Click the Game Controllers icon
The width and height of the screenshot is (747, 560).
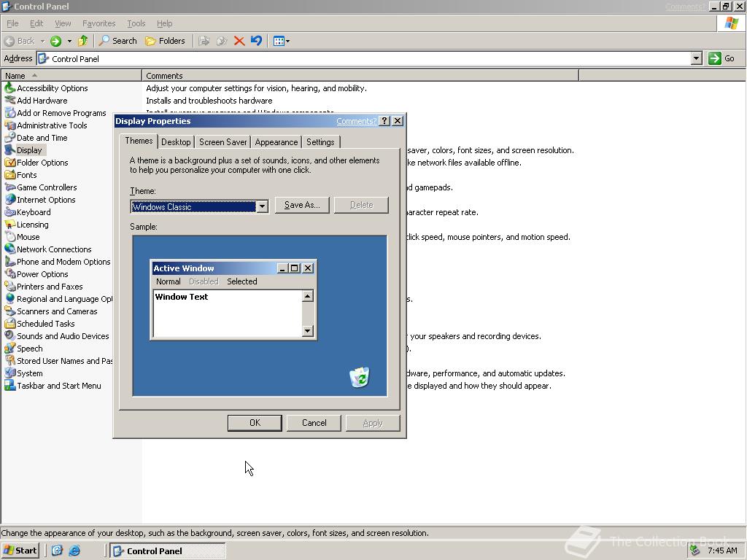(x=10, y=187)
